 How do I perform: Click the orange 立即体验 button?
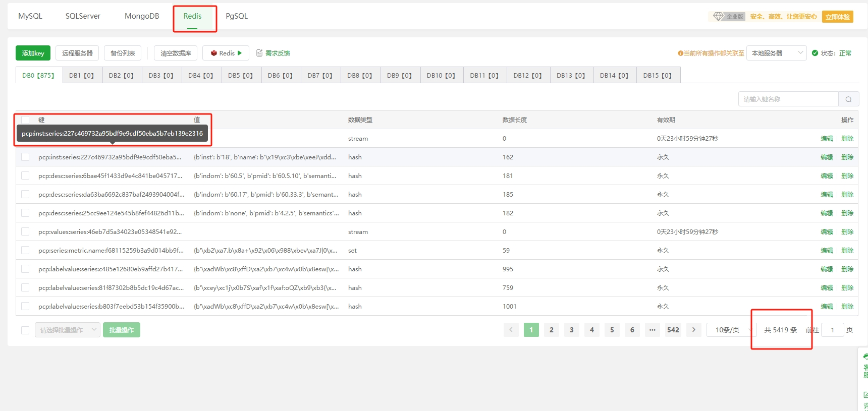[838, 17]
